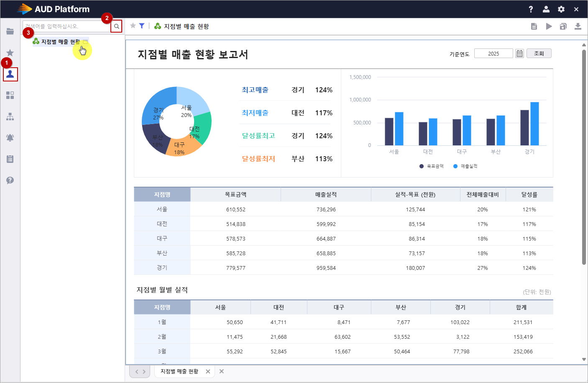Open favorites star in the left sidebar
The width and height of the screenshot is (588, 383).
click(10, 53)
